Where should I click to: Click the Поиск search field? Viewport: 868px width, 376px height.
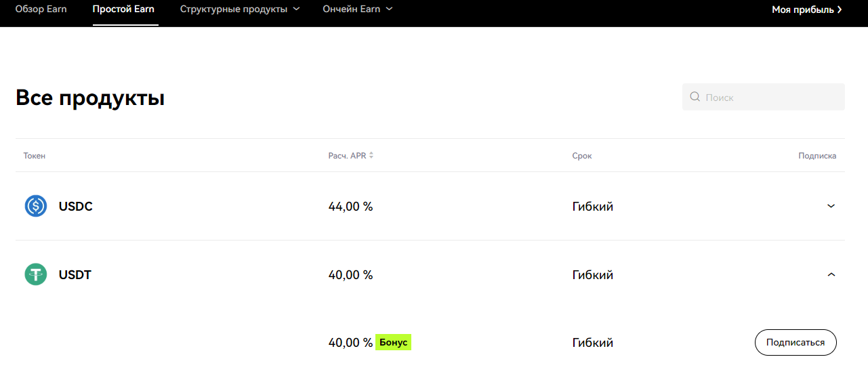(x=770, y=97)
